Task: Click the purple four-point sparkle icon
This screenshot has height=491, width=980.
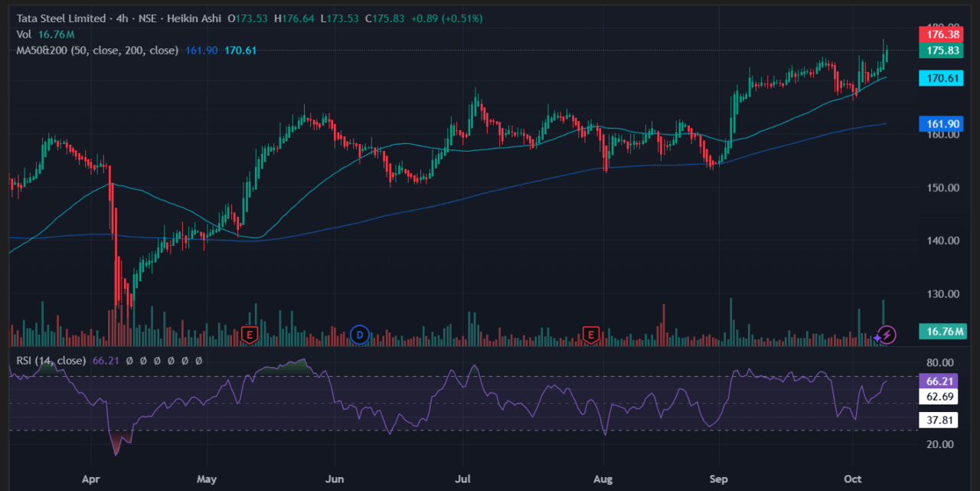Action: tap(877, 336)
